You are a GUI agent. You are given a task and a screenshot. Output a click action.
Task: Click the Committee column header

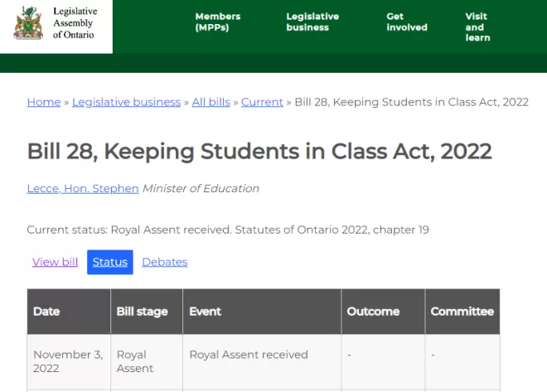tap(462, 312)
